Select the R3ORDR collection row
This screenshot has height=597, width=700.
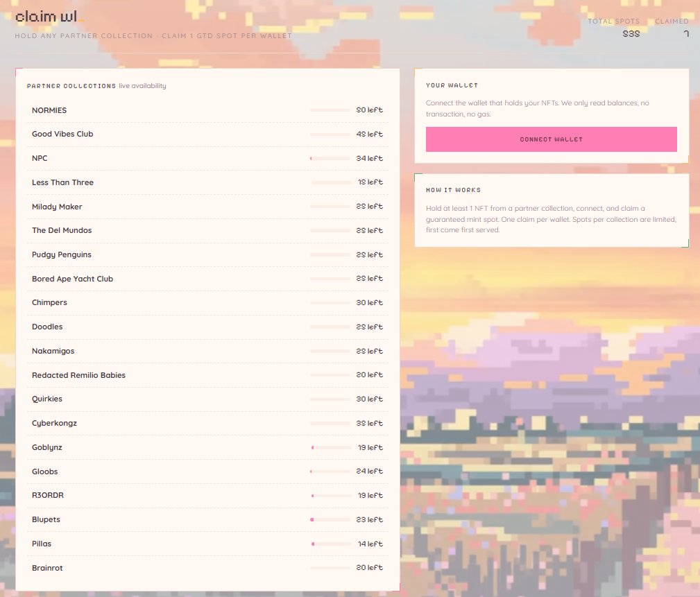pos(207,496)
